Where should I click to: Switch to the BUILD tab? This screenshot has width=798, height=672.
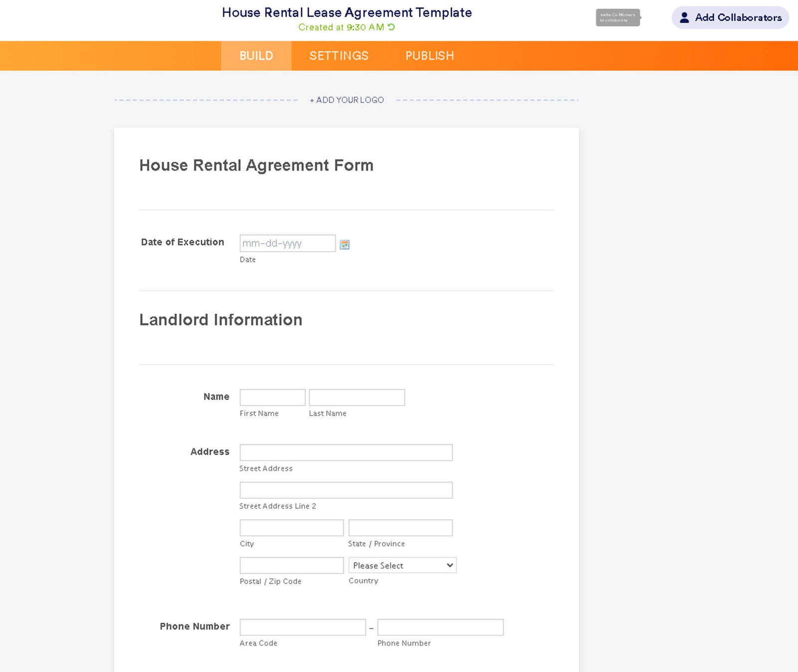256,56
